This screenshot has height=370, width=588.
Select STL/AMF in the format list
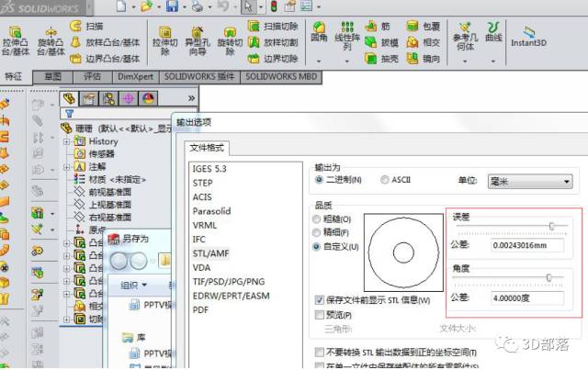coord(210,253)
